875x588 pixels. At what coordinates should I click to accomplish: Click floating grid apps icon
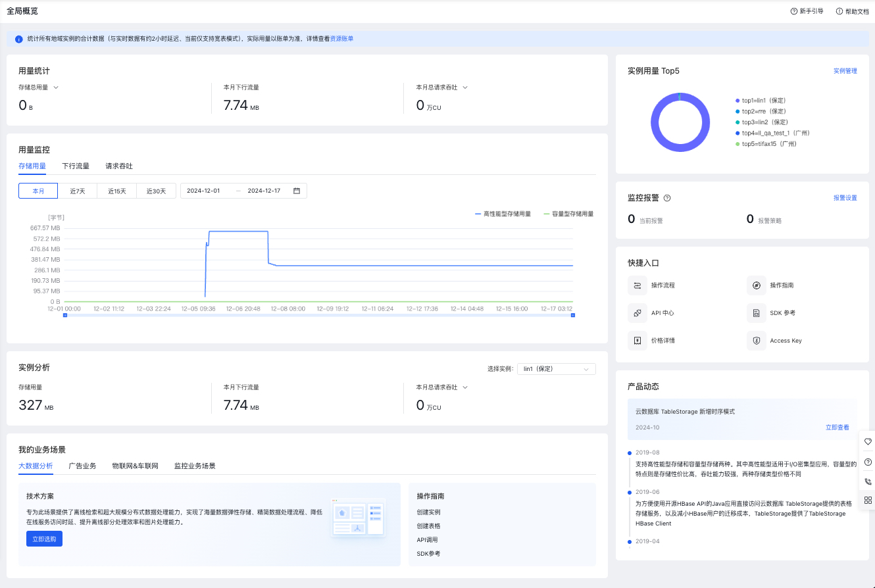click(868, 500)
